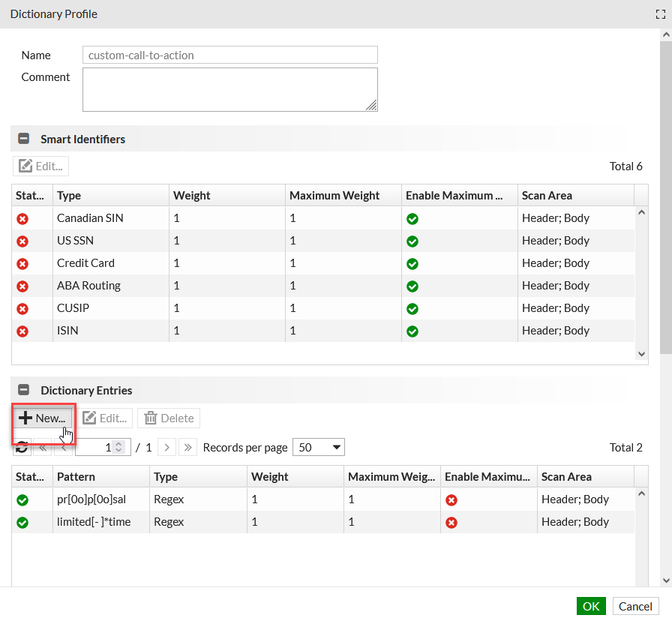
Task: Click dialog scrollbar down arrow
Action: click(666, 580)
